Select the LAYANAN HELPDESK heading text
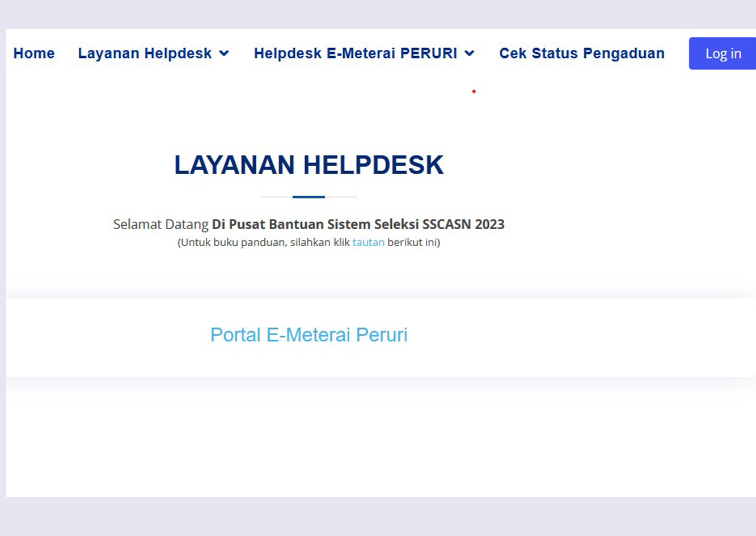The width and height of the screenshot is (756, 536). (x=309, y=165)
